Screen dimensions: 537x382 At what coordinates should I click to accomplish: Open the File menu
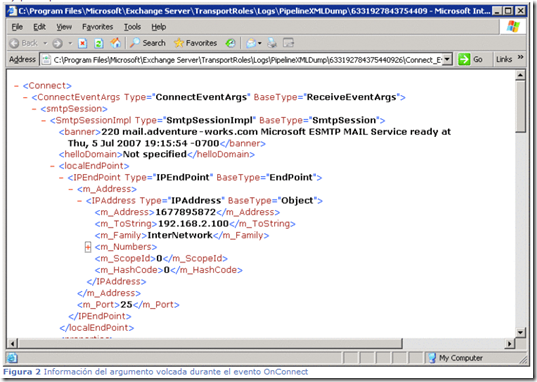(17, 27)
